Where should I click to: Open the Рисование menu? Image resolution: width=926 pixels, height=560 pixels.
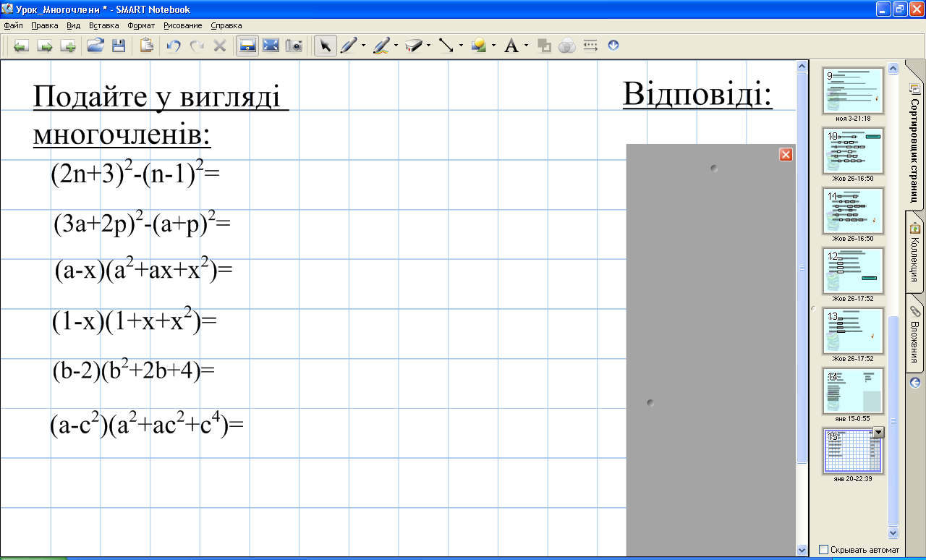pos(184,25)
